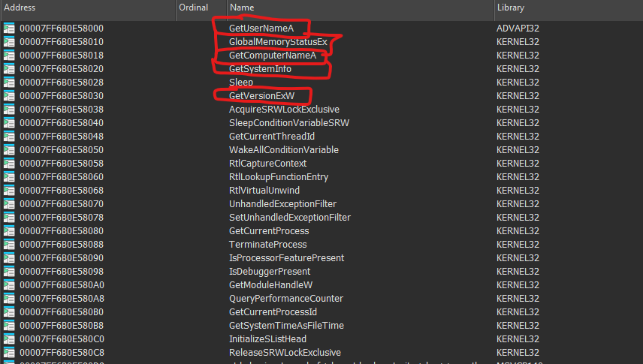Select the QueryPerformanceCounter function entry
The height and width of the screenshot is (364, 643).
click(286, 299)
